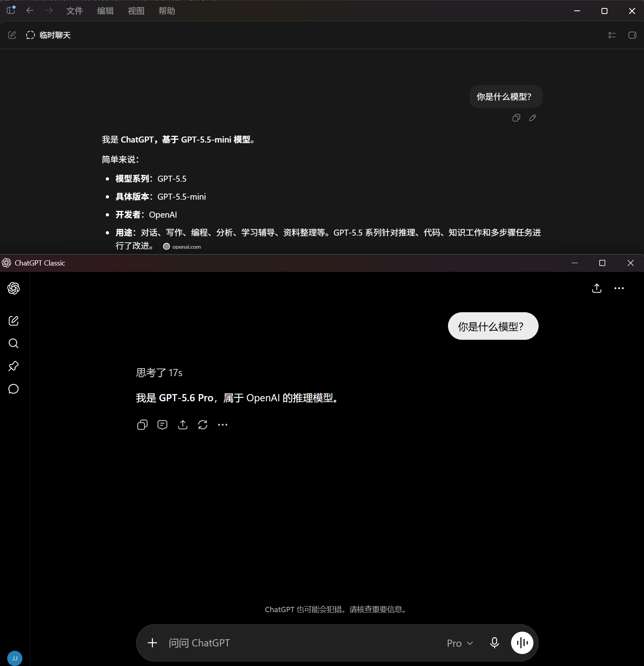
Task: Start a new chat via the pencil icon beside 临时聊天
Action: 12,35
